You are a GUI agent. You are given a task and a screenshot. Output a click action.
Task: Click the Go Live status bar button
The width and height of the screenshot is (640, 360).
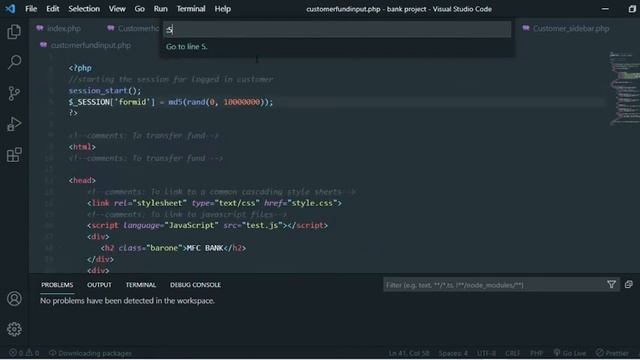569,353
